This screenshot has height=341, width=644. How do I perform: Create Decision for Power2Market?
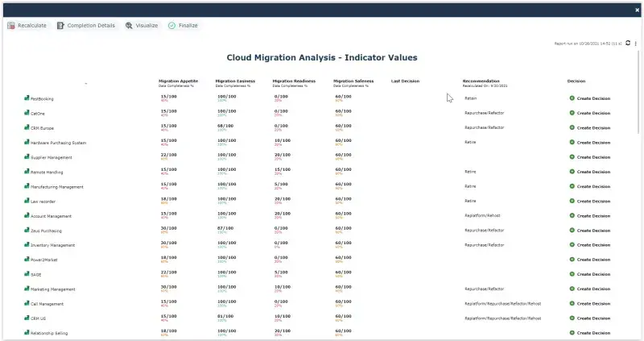click(x=590, y=260)
